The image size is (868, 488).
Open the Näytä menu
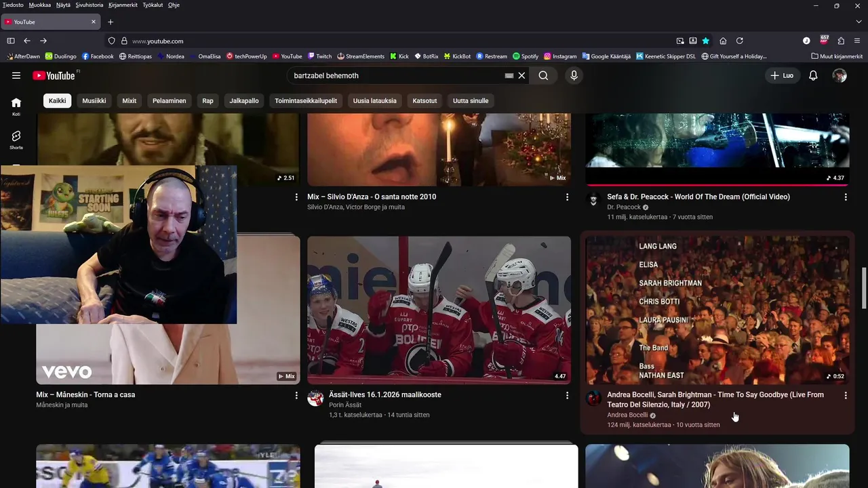(x=63, y=5)
